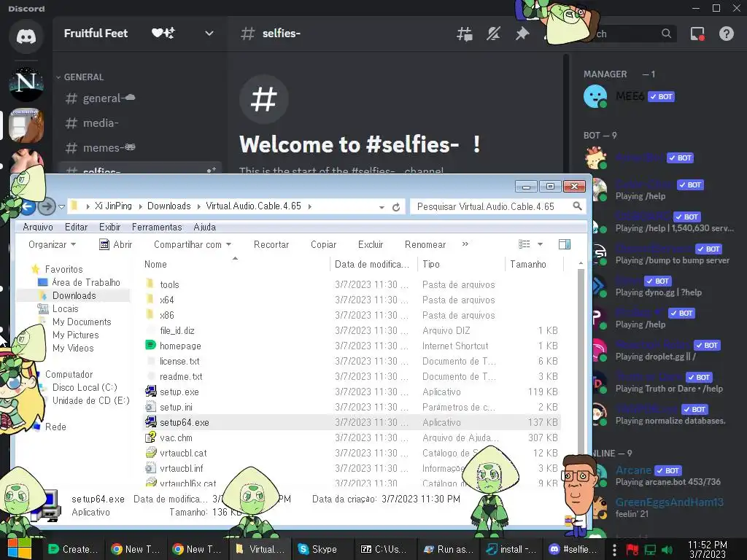The height and width of the screenshot is (560, 747).
Task: Mute the selfies channel notification bell
Action: 493,34
